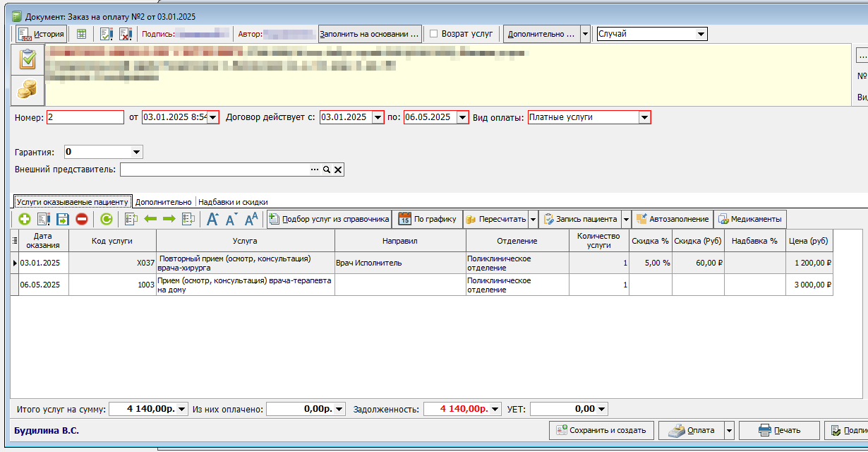Click Подбор услуг из справочника button
The height and width of the screenshot is (452, 868).
point(329,219)
